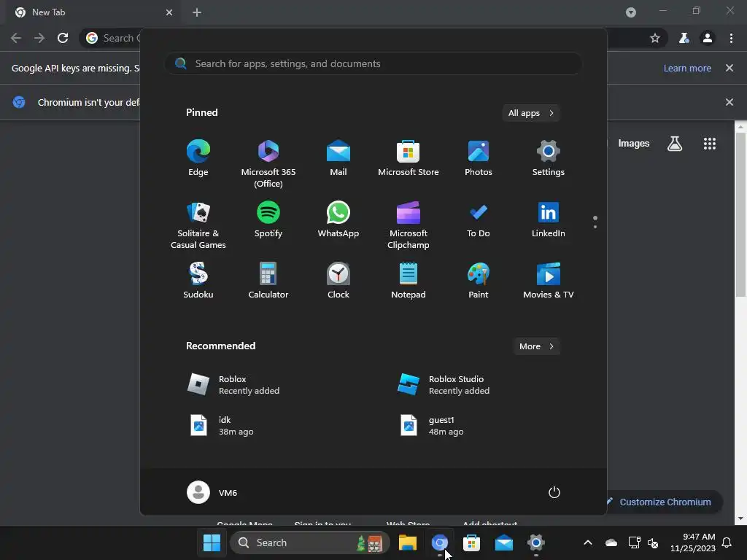
Task: Launch Microsoft 365 (Office) app
Action: (x=268, y=163)
